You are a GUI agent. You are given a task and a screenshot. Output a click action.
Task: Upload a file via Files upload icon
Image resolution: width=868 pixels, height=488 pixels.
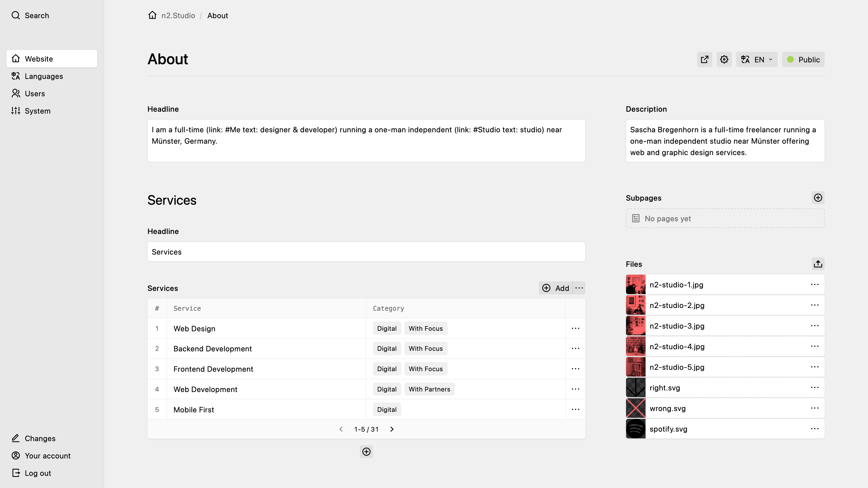tap(818, 264)
